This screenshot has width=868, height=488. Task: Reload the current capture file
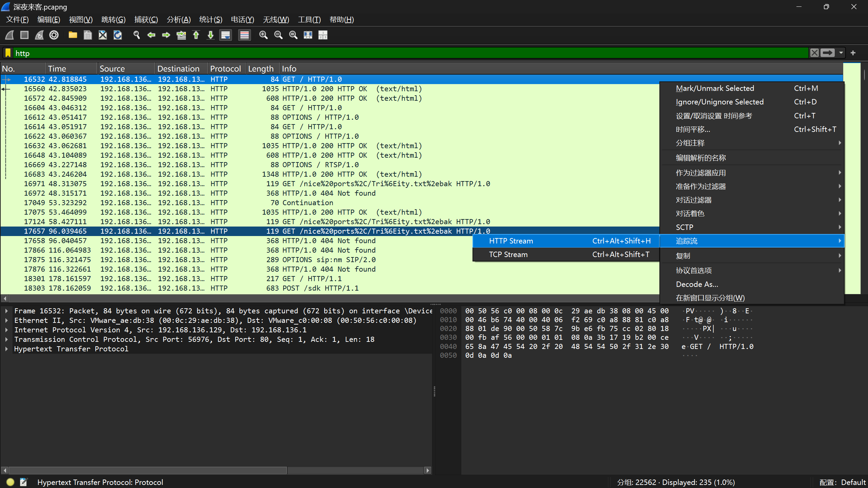pos(117,35)
